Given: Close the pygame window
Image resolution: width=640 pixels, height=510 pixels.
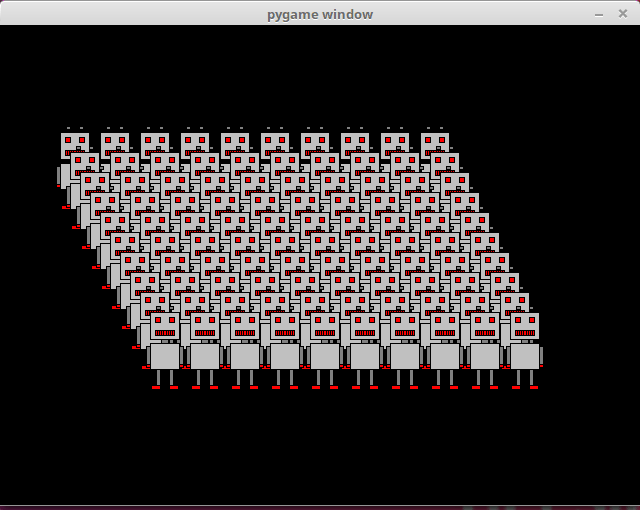Looking at the screenshot, I should (623, 14).
